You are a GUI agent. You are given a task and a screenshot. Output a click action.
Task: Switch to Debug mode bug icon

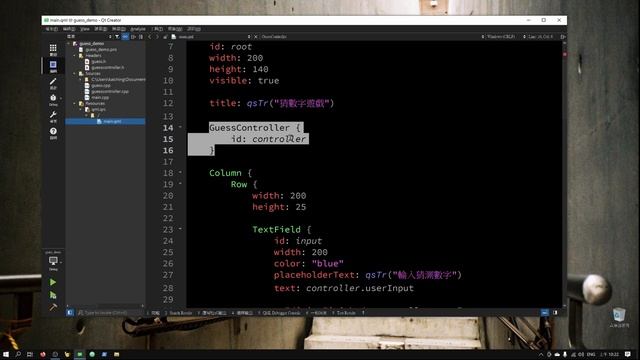pyautogui.click(x=53, y=100)
